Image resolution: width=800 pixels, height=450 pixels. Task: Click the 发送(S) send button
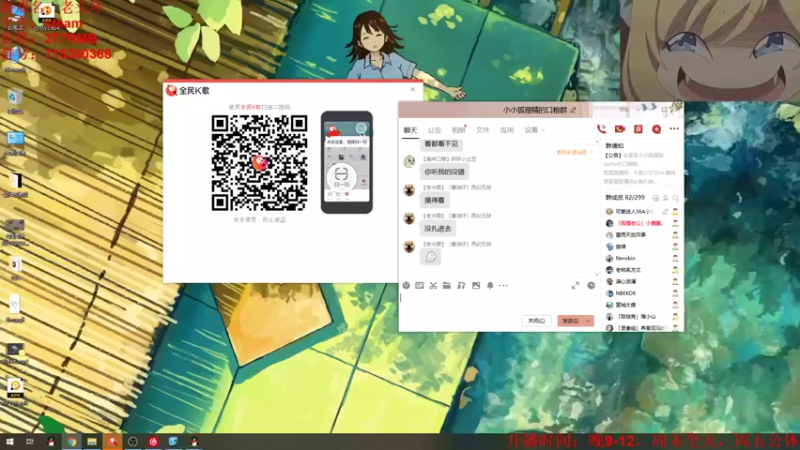[x=570, y=321]
